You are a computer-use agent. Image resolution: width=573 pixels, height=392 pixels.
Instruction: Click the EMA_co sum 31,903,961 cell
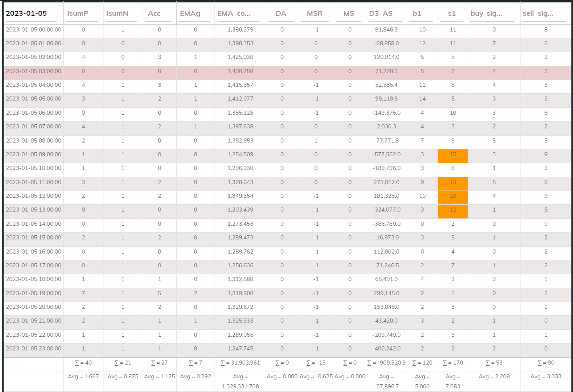(240, 363)
